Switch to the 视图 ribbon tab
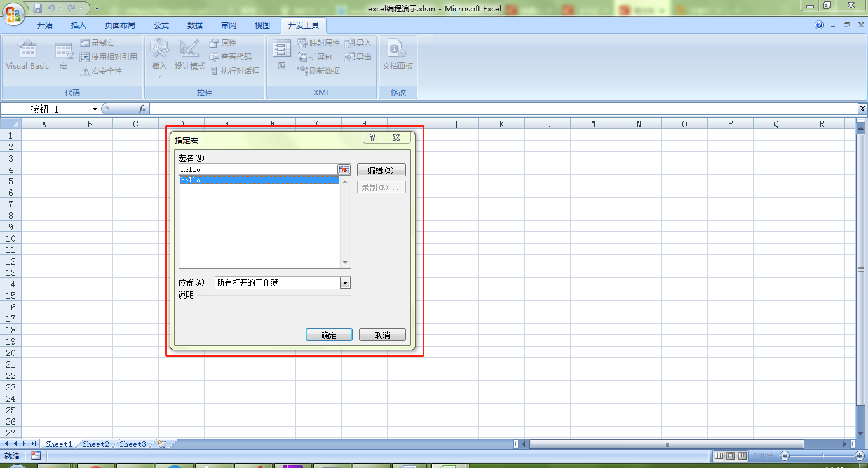868x468 pixels. pos(262,25)
